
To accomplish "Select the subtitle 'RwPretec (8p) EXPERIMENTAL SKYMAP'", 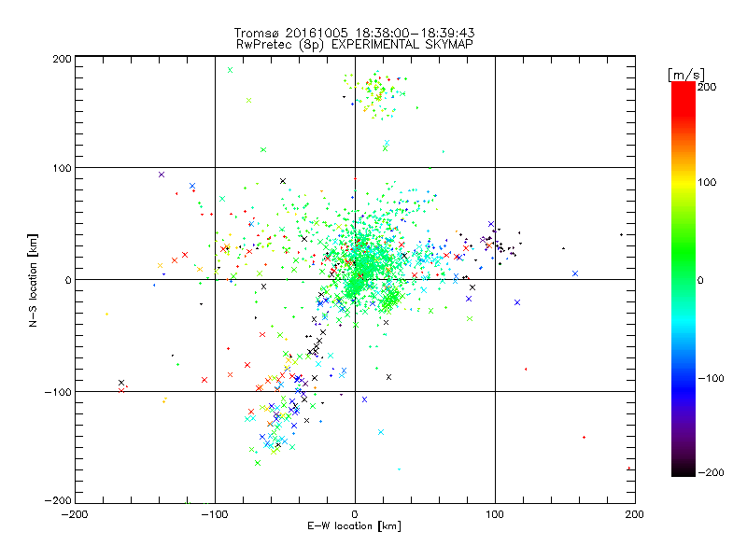I will (355, 45).
